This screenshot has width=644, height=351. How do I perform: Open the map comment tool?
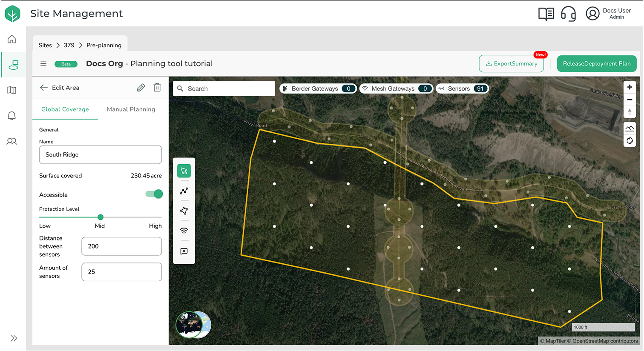(x=184, y=251)
